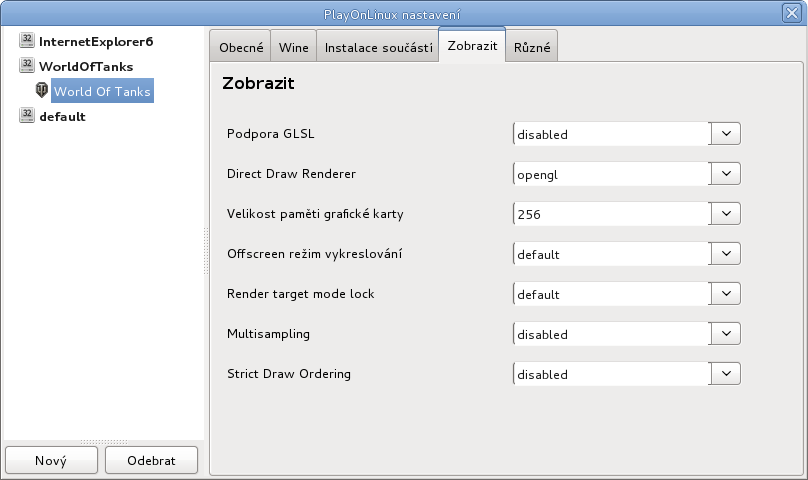Select the default virtual drive entry
Viewport: 808px width, 480px height.
point(62,117)
